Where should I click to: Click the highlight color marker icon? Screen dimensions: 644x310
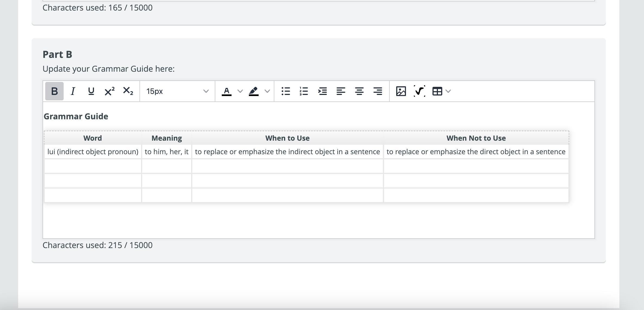(253, 91)
